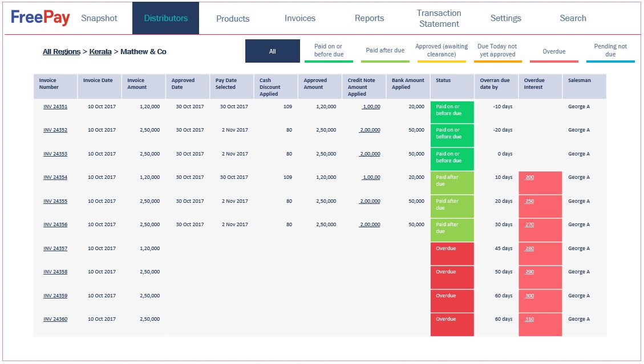The width and height of the screenshot is (644, 364).
Task: Click the FreePay logo
Action: pyautogui.click(x=39, y=18)
